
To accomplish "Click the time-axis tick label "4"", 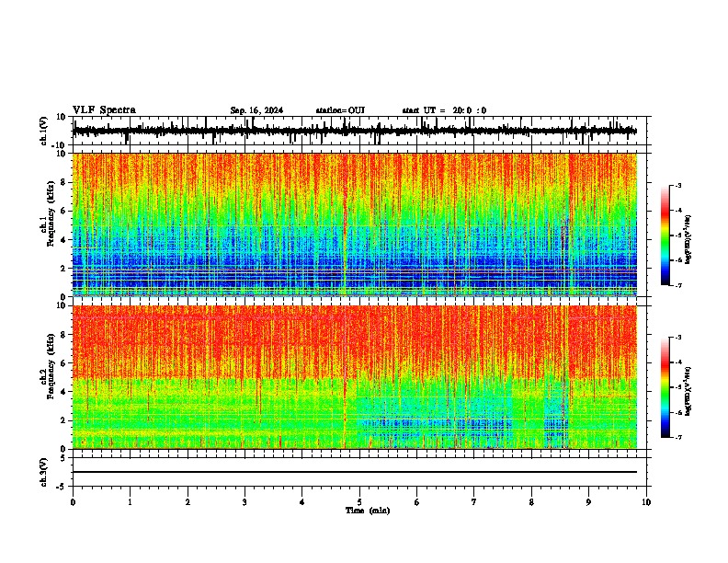I will 301,502.
